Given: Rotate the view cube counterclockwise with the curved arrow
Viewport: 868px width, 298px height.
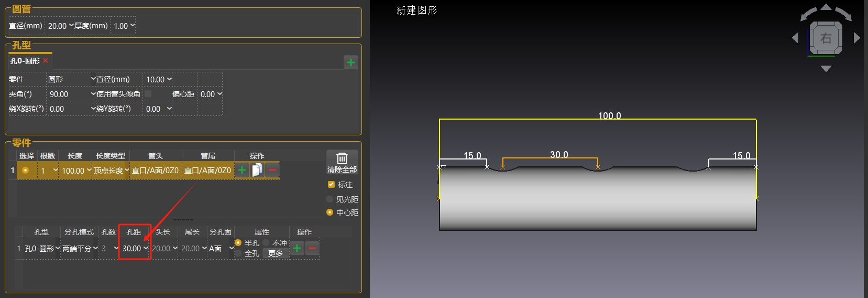Looking at the screenshot, I should pyautogui.click(x=809, y=14).
